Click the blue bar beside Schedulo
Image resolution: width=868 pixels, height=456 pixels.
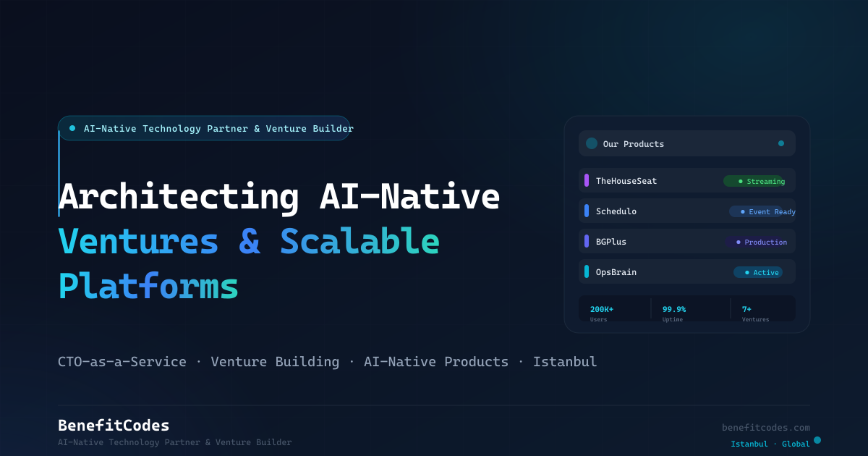(x=587, y=211)
